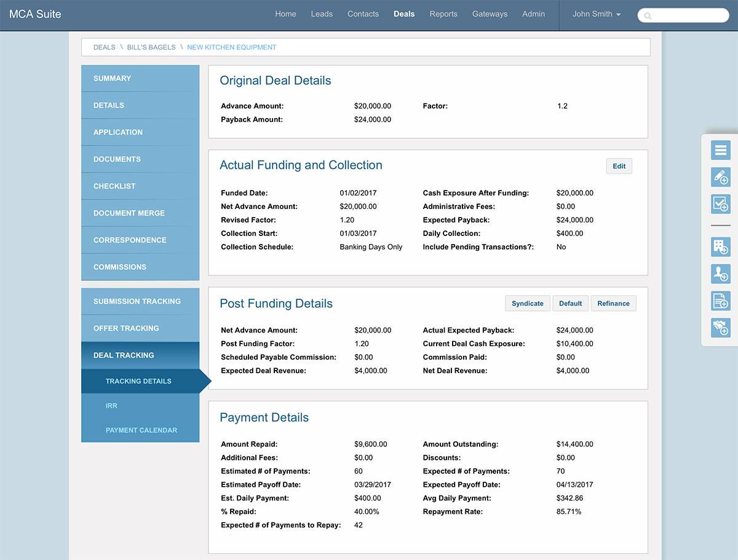Focus the top search field

pyautogui.click(x=683, y=15)
